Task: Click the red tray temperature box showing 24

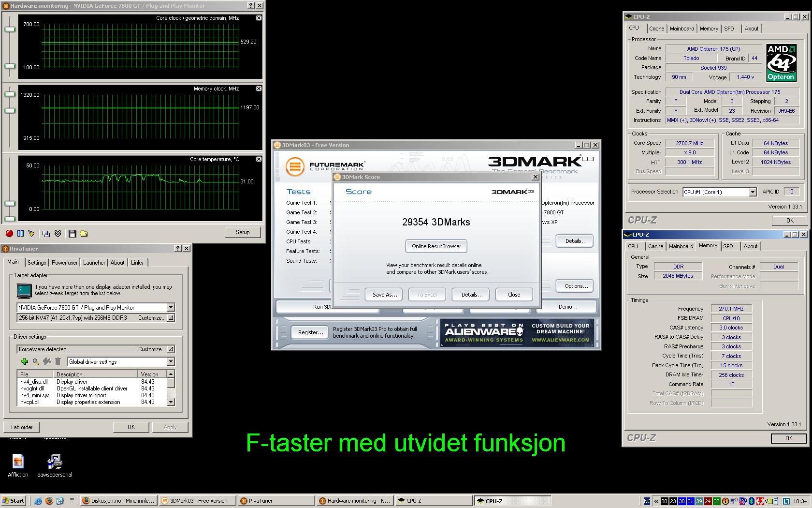Action: (x=708, y=501)
